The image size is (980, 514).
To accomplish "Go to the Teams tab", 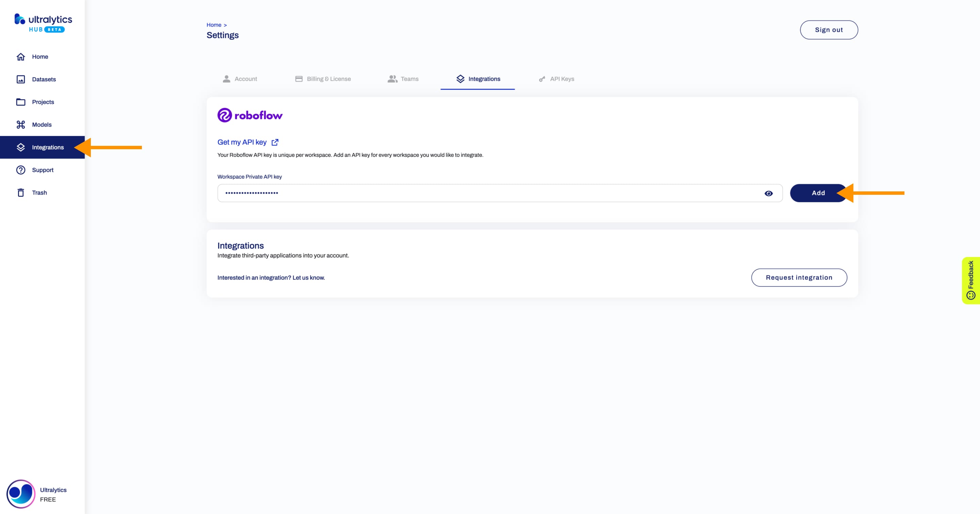I will point(403,79).
